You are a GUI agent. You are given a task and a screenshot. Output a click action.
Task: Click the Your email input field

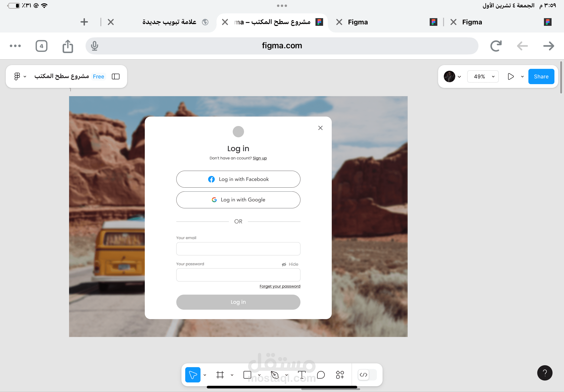click(238, 249)
